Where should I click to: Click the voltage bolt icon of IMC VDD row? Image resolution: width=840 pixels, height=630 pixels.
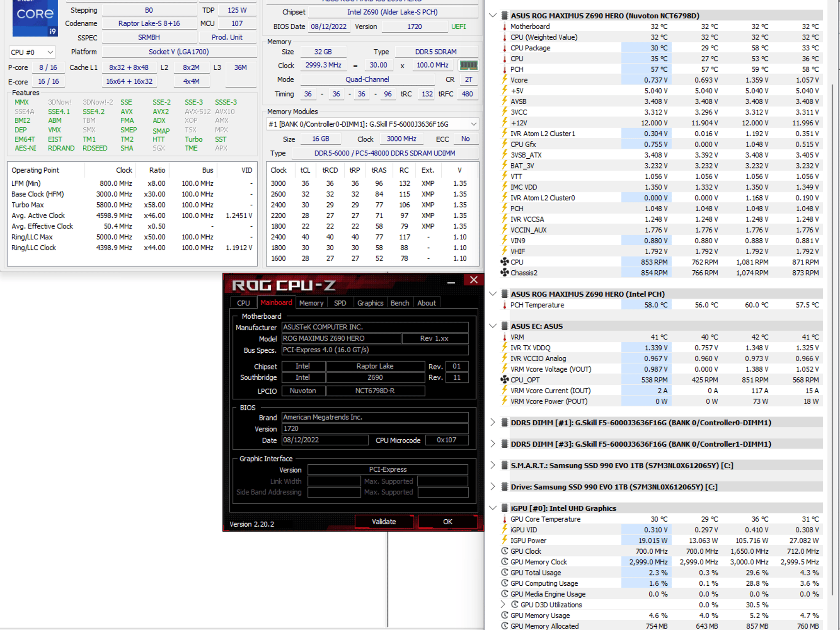click(x=504, y=187)
